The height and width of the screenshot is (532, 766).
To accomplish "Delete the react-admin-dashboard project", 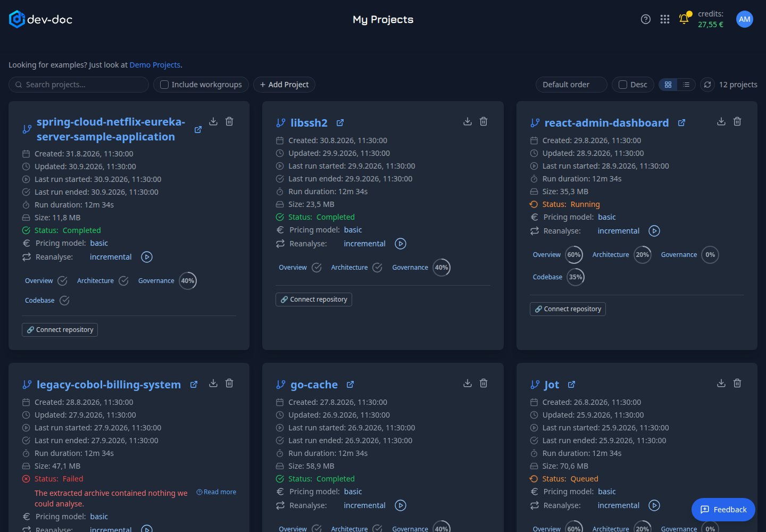I will (737, 121).
